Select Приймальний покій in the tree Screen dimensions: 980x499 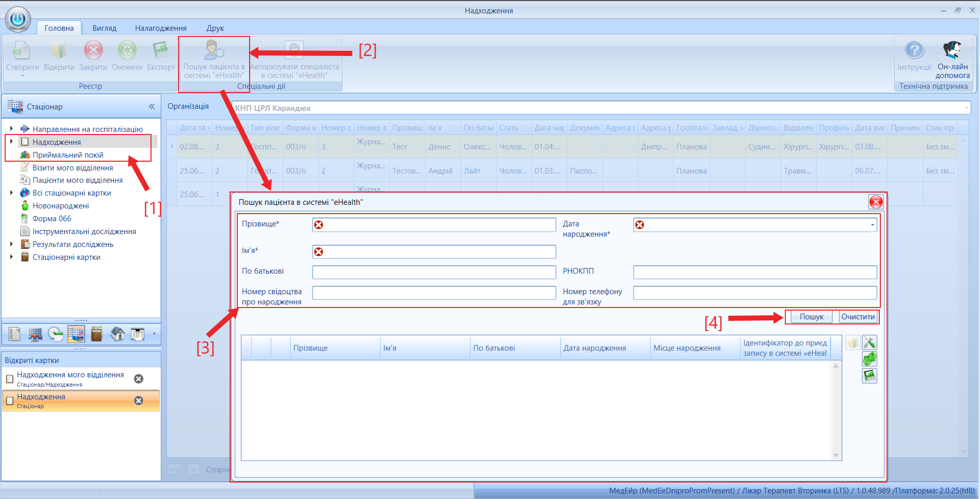68,155
